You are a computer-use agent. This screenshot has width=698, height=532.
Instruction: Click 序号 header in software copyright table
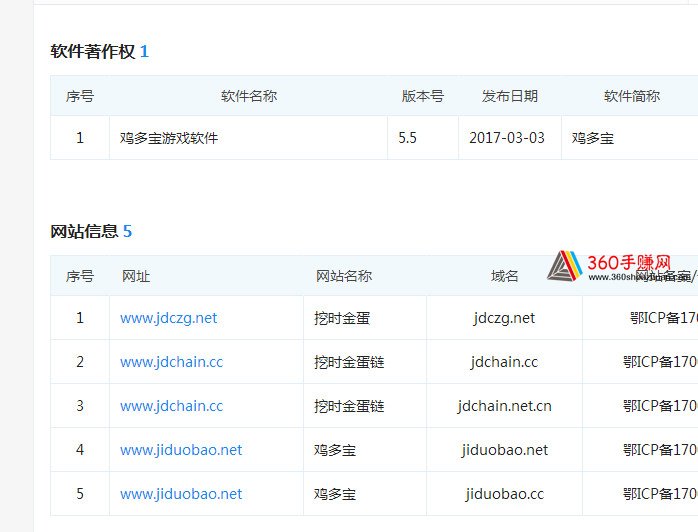tap(80, 96)
